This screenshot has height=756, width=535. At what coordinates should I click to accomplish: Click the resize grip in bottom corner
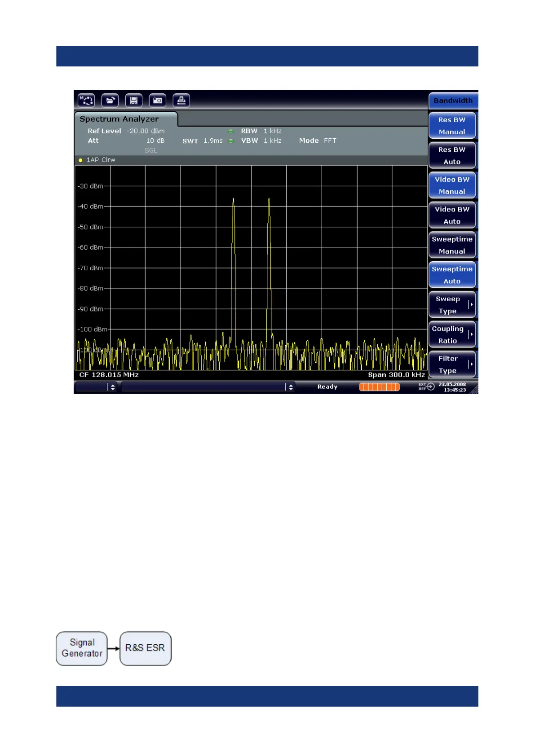(474, 389)
